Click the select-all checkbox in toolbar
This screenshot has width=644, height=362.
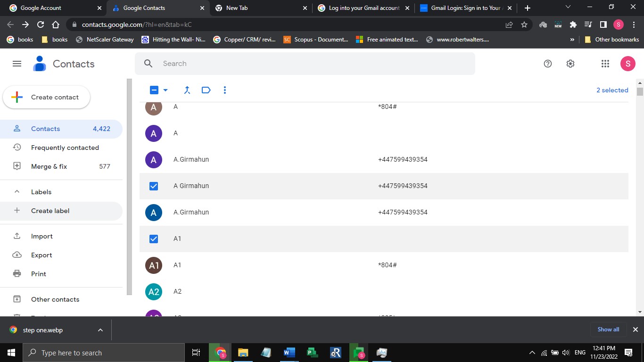(x=154, y=90)
